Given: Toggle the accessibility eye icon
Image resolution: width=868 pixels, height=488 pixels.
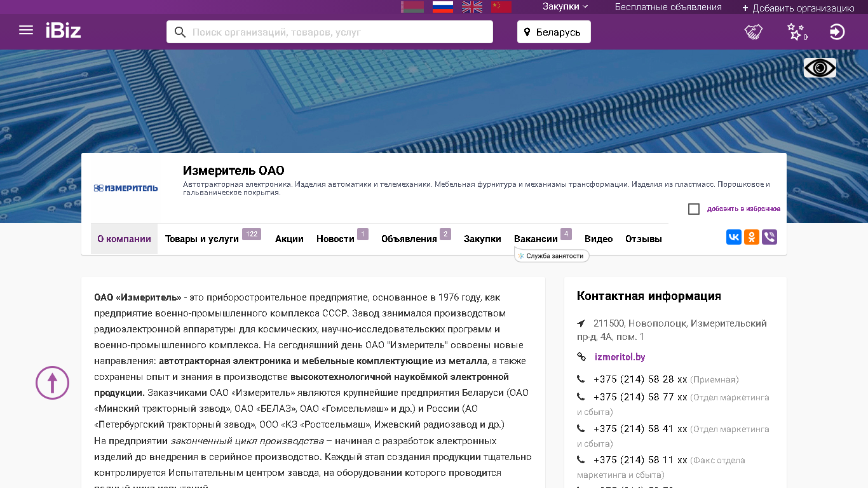Looking at the screenshot, I should 820,68.
